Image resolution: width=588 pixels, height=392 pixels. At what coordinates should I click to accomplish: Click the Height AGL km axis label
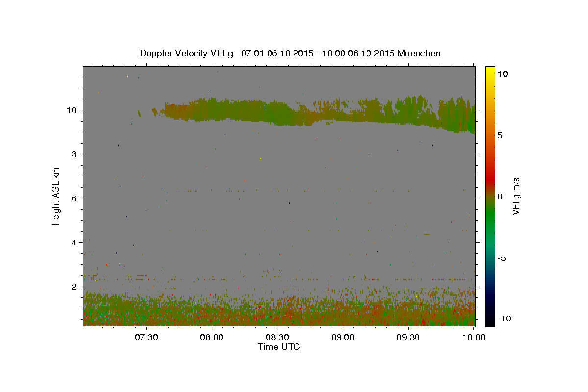tap(56, 196)
